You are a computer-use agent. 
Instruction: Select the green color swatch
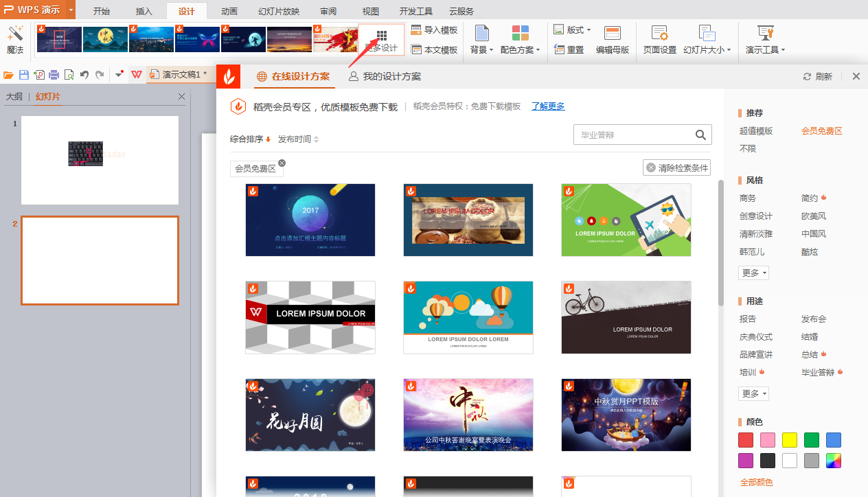pos(812,440)
